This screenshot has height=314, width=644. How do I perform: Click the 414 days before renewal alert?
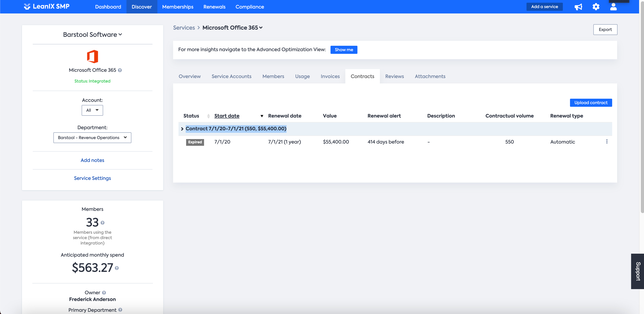click(x=385, y=142)
